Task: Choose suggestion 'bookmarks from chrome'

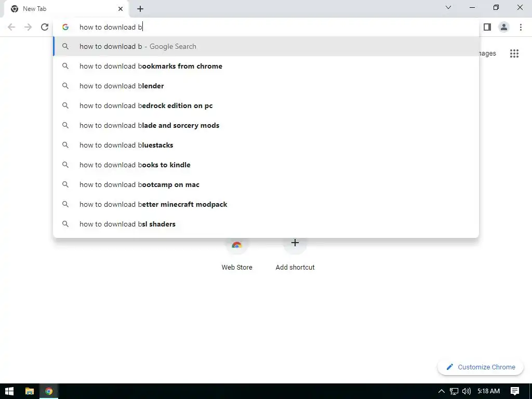Action: pyautogui.click(x=267, y=66)
